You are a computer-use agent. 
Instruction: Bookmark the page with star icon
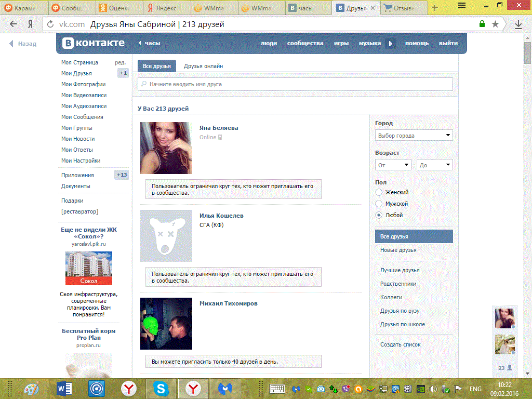(x=495, y=24)
